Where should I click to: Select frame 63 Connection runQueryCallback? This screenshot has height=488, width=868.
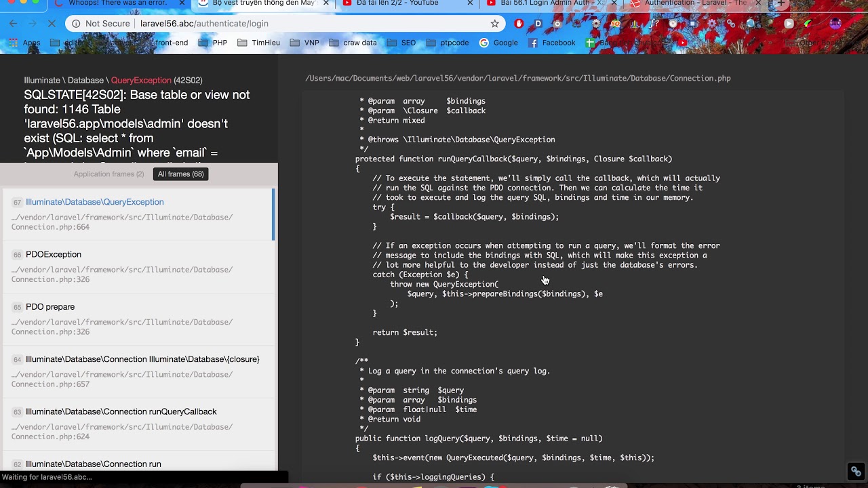[136, 424]
